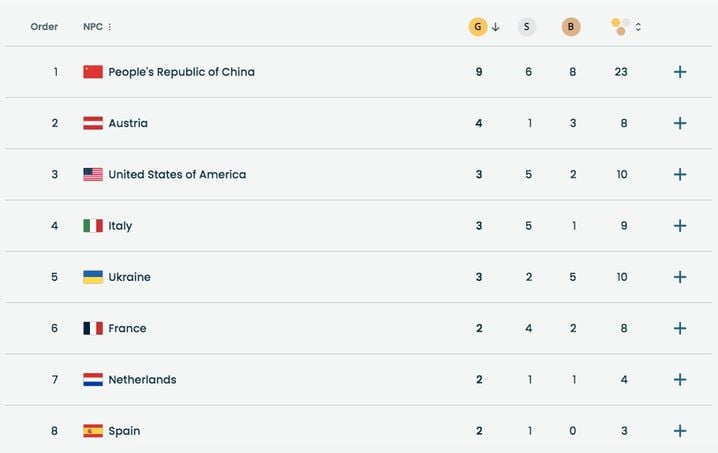Expand the Austria row details

(x=680, y=123)
